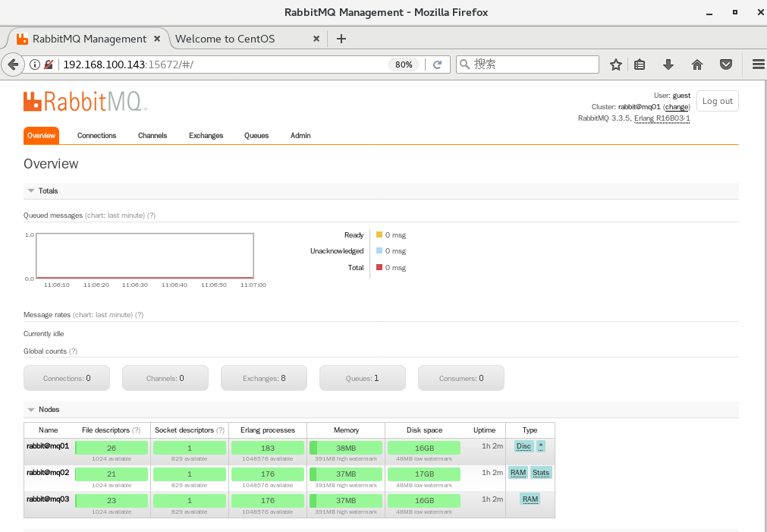Open node rabbit@mq02
Viewport: 767px width, 532px height.
point(48,472)
